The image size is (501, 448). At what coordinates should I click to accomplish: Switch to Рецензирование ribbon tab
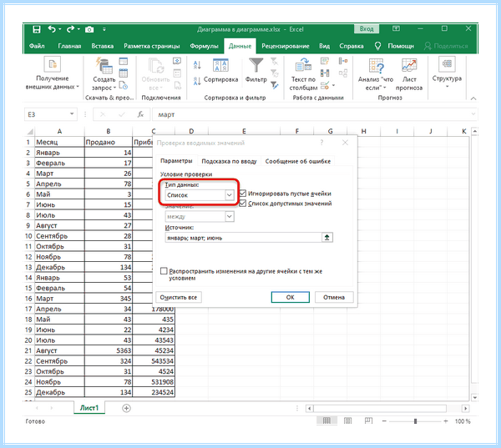(x=286, y=46)
